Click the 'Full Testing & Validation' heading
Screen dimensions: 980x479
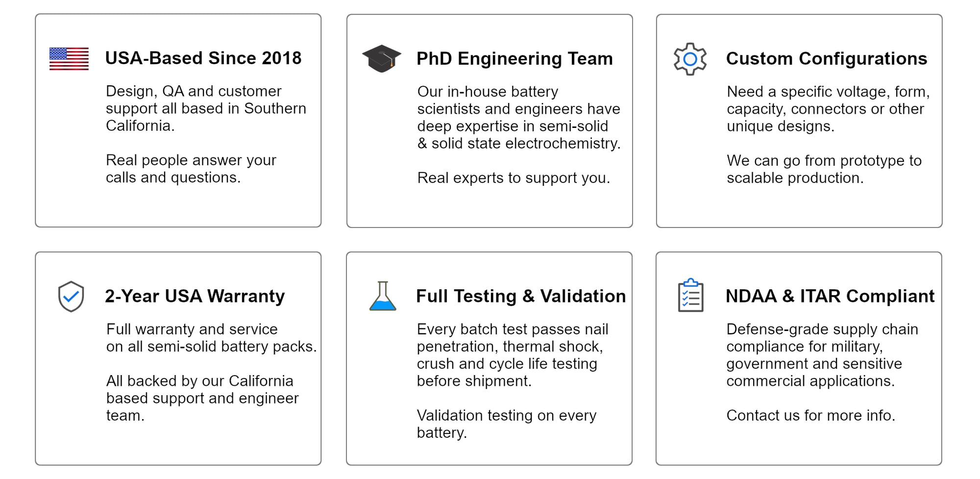tap(520, 296)
